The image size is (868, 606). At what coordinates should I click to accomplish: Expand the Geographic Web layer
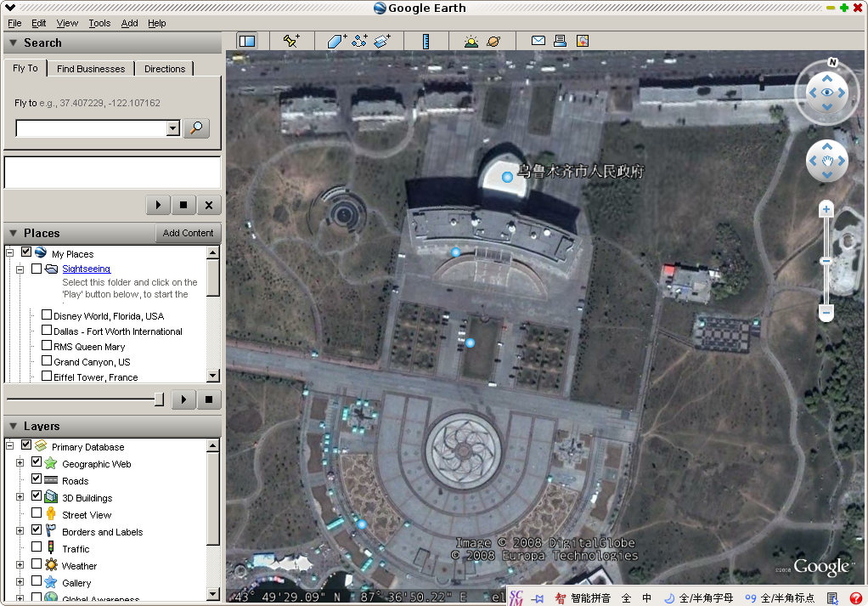(x=20, y=463)
